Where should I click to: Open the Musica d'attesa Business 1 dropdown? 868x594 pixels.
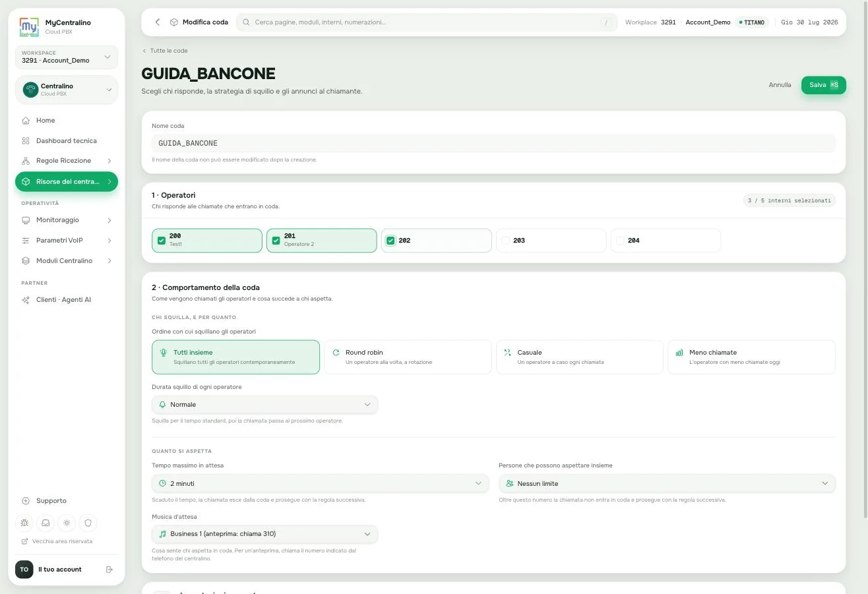click(264, 534)
